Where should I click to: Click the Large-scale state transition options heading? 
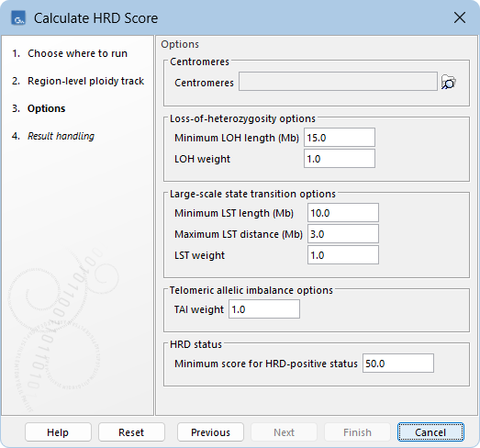coord(252,194)
